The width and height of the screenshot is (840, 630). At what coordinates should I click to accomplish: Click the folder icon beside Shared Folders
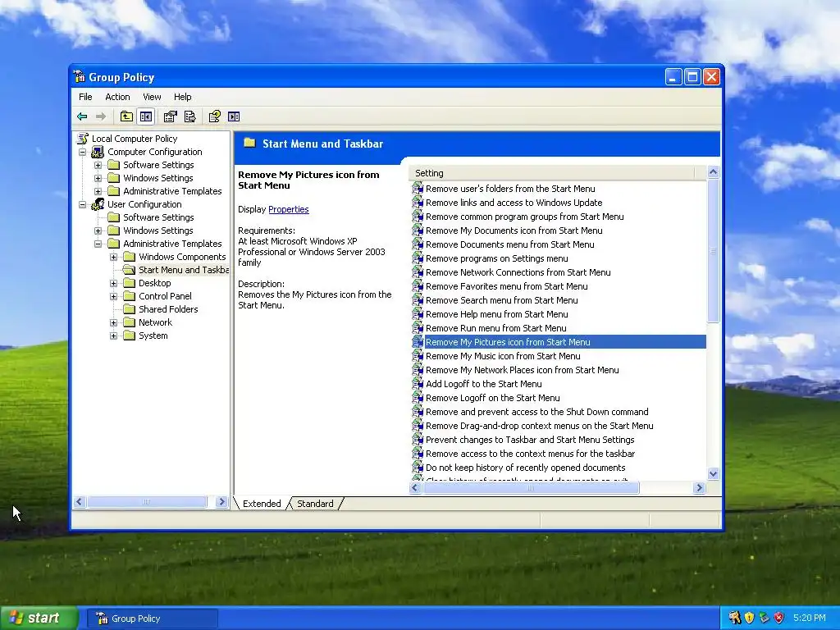[129, 309]
